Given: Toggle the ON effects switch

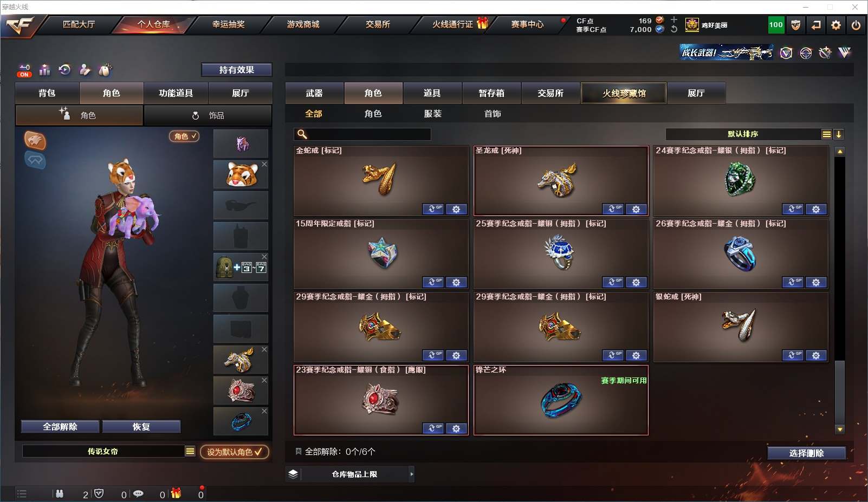Looking at the screenshot, I should click(x=24, y=71).
